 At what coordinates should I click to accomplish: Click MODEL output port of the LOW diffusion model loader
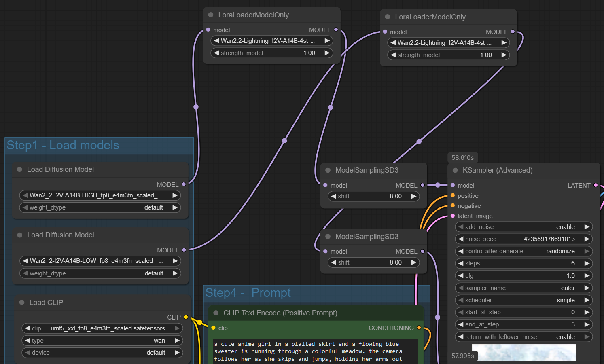(184, 250)
